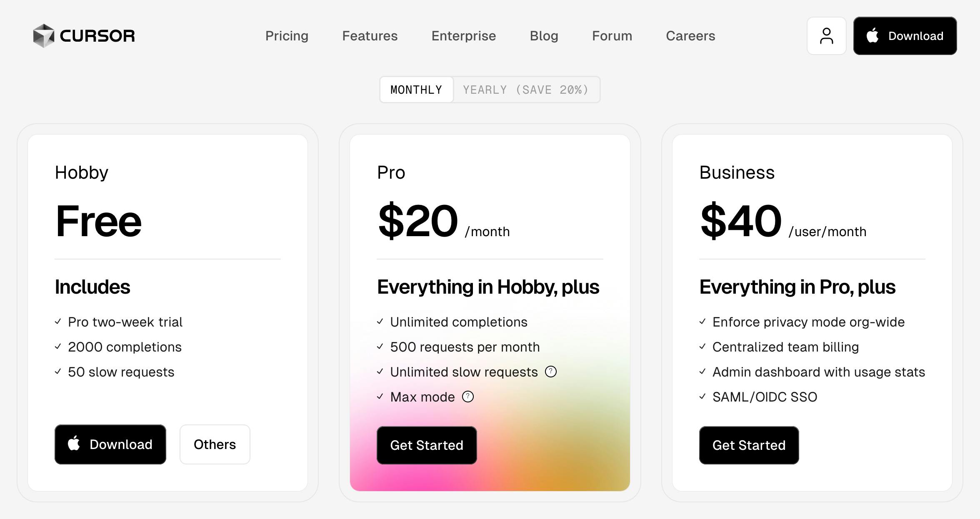
Task: Click the header Download button label
Action: coord(915,36)
